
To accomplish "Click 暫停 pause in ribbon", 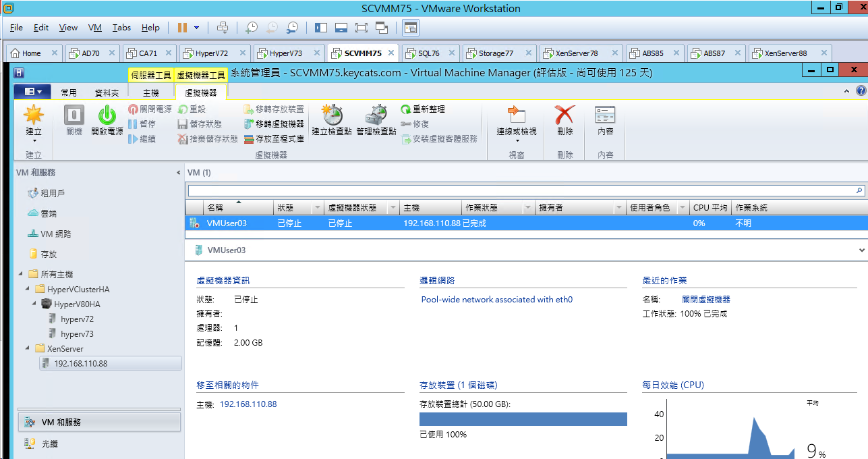I will 142,124.
